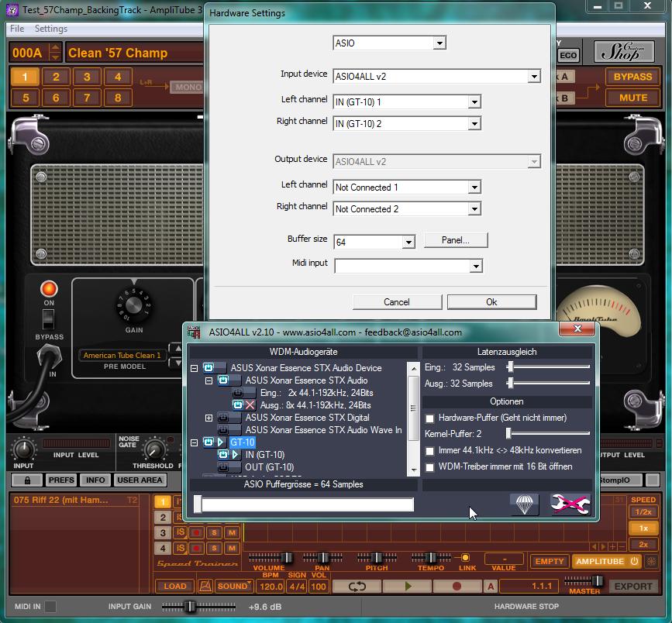Click the PREFS button

[61, 480]
